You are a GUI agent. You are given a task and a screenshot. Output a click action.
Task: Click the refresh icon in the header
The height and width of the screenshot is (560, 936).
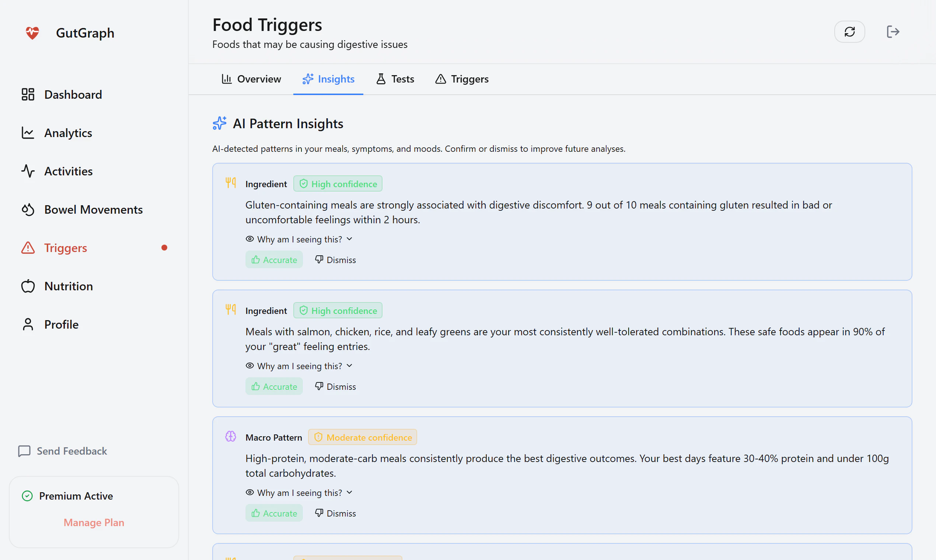[849, 32]
